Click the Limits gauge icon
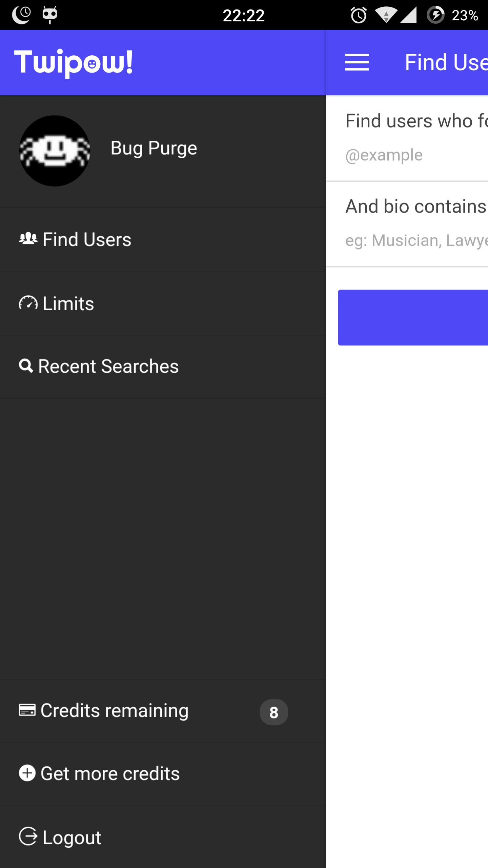Screen dimensions: 488x868 [x=28, y=303]
